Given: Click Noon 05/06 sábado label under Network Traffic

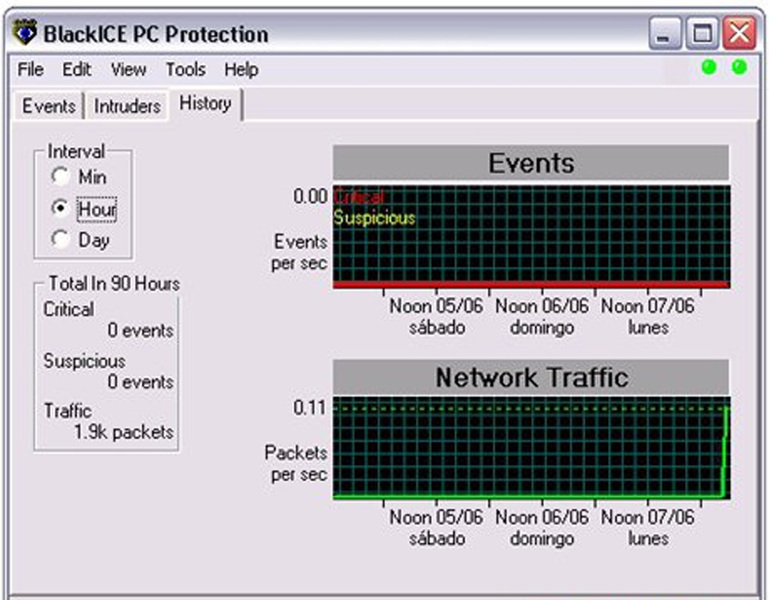Looking at the screenshot, I should pos(436,527).
